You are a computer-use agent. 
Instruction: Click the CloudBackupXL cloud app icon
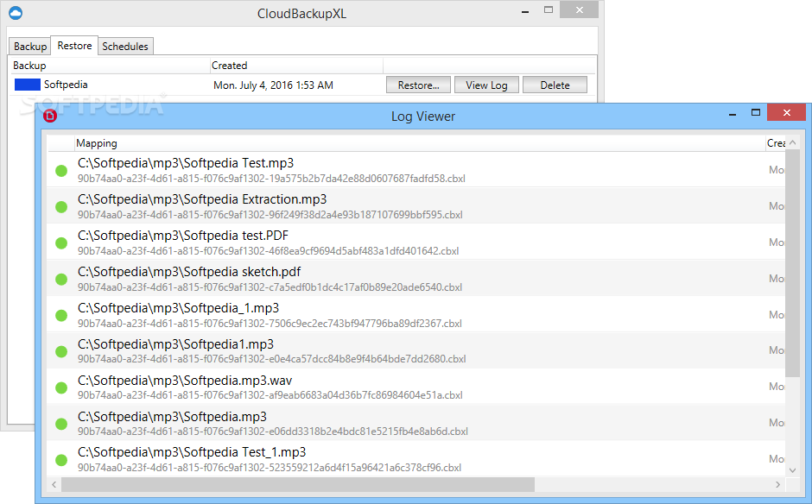[16, 13]
